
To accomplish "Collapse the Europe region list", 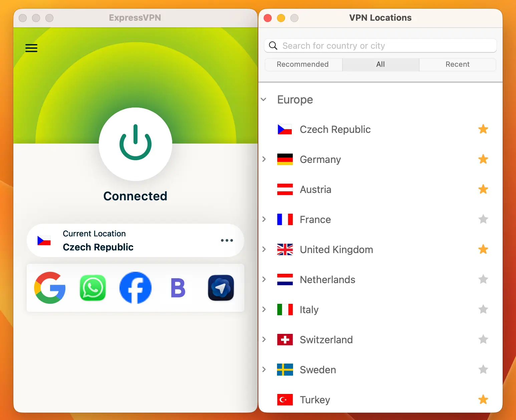I will click(263, 99).
